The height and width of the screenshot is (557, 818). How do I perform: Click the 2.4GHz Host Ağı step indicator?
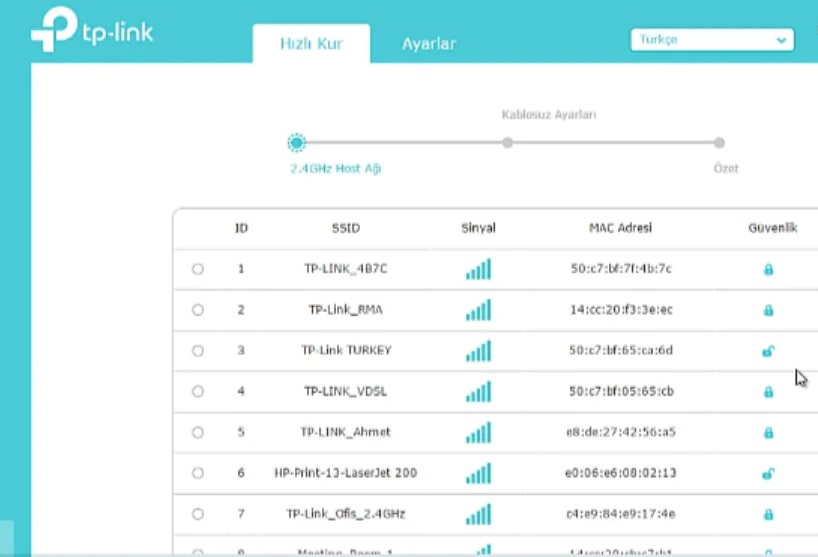pos(296,143)
